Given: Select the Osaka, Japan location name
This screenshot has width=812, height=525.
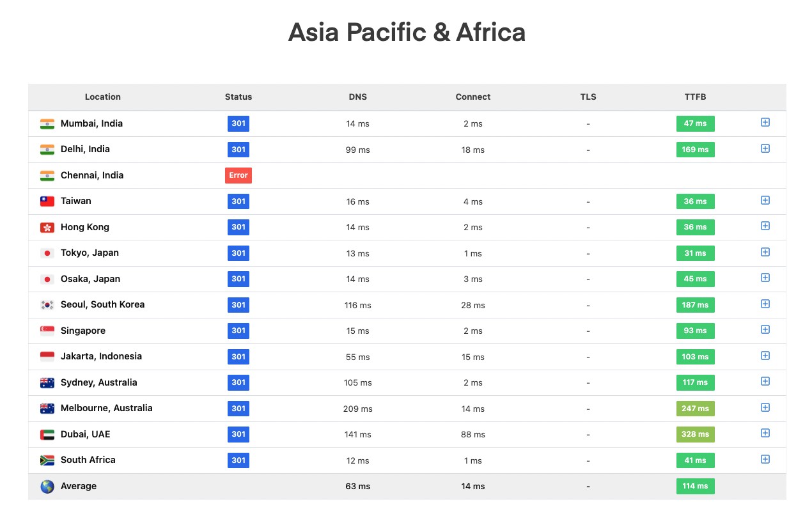Looking at the screenshot, I should 90,279.
